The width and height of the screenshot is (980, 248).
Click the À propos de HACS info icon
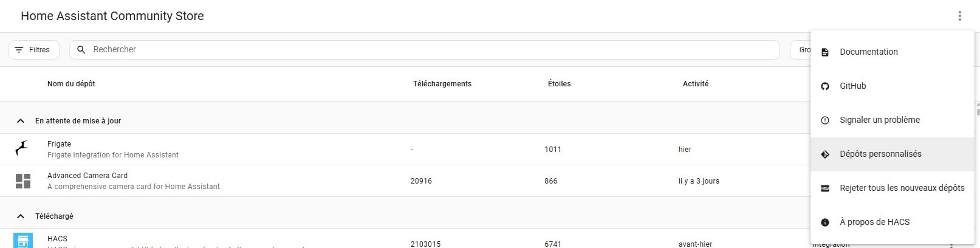[x=825, y=222]
